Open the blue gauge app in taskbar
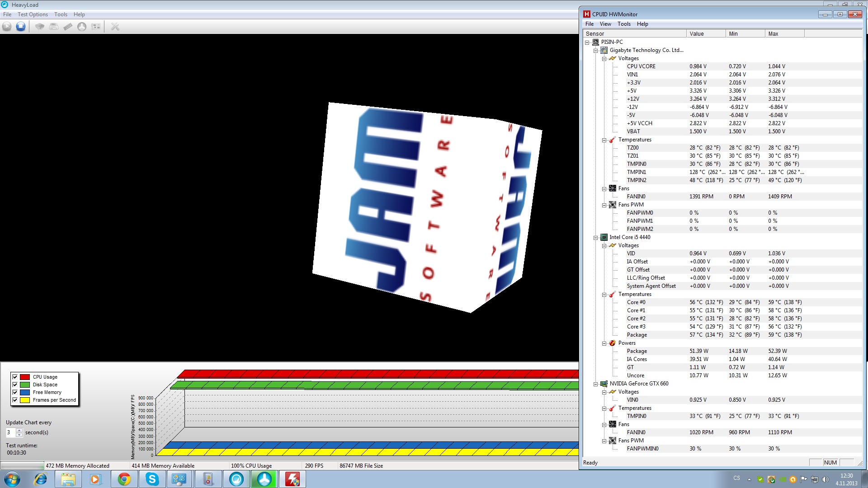Screen dimensions: 868x488 [236, 479]
